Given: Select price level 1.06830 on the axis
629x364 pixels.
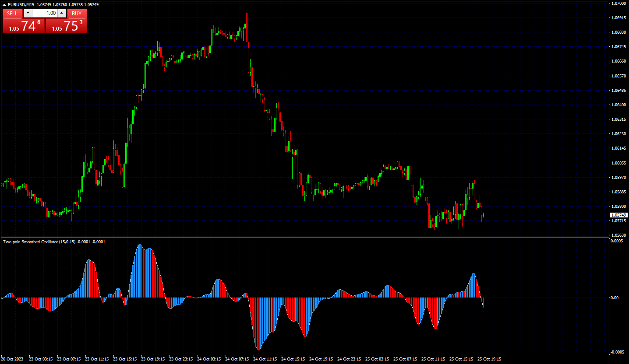Looking at the screenshot, I should (618, 32).
